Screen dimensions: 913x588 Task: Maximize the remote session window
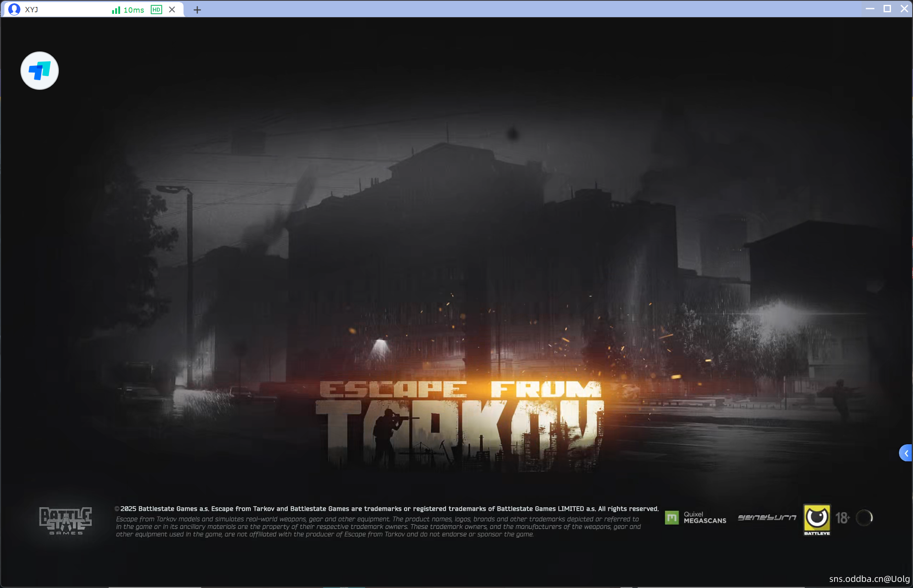click(x=887, y=9)
